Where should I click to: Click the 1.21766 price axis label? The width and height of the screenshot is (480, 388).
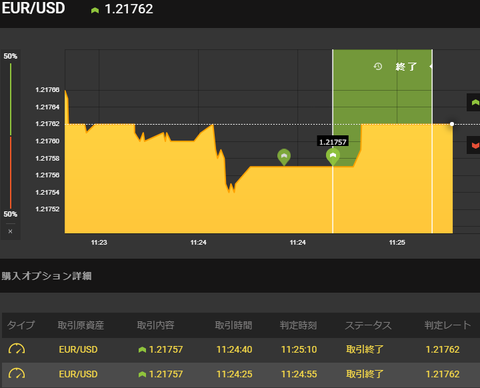click(x=47, y=90)
